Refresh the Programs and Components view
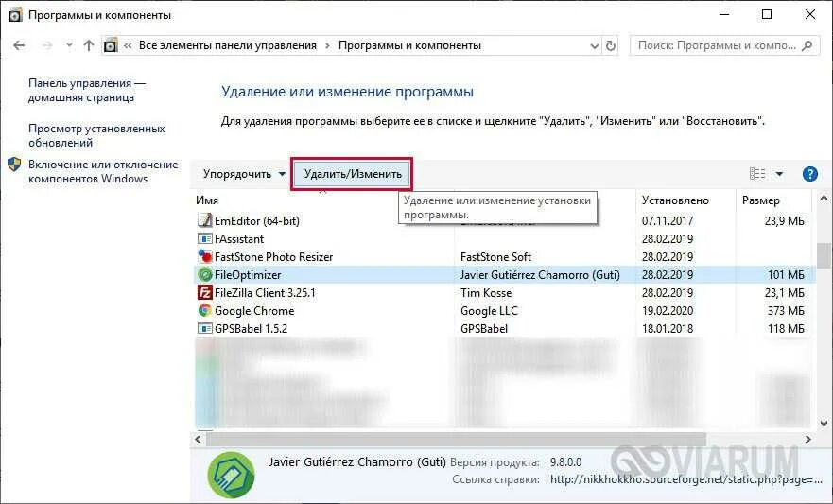Screen dimensions: 833x504 (x=611, y=46)
